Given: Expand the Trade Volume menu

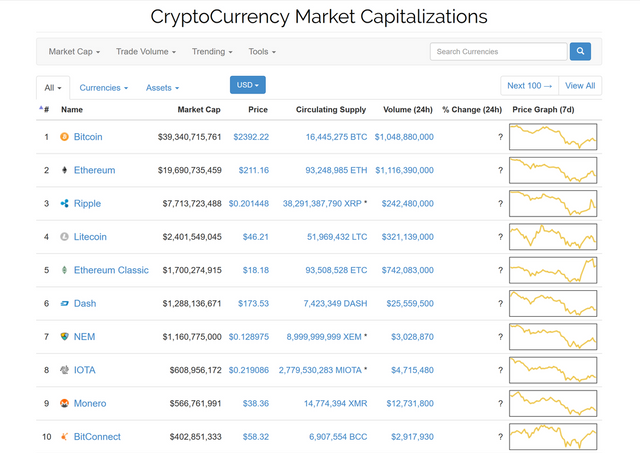Looking at the screenshot, I should (x=145, y=51).
